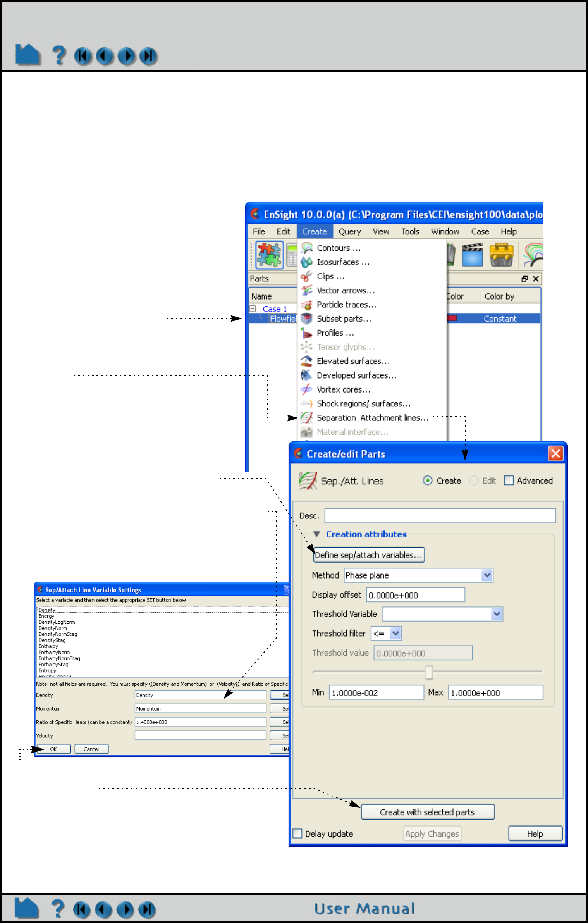Jump to first page from the footer bar

(x=82, y=909)
